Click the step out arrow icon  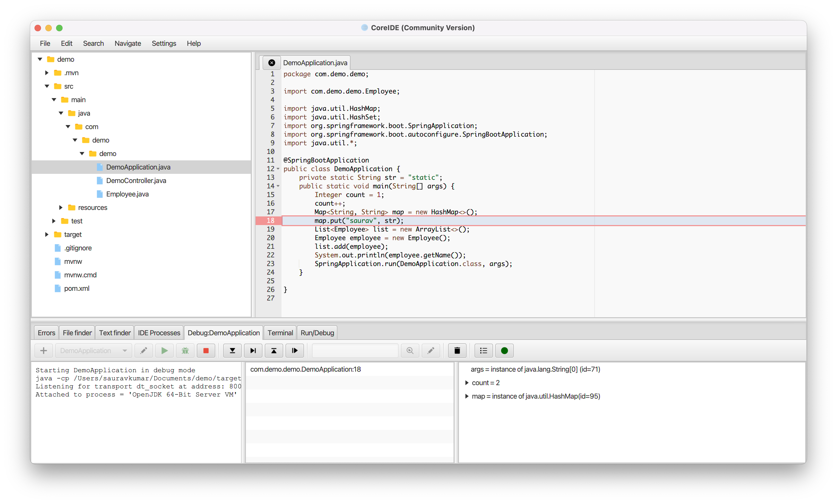pyautogui.click(x=274, y=350)
